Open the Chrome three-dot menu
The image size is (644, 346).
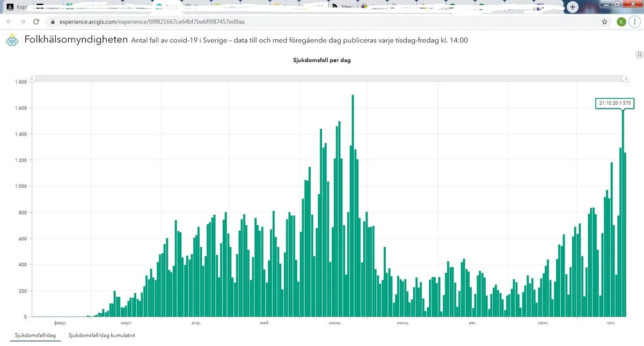(635, 22)
